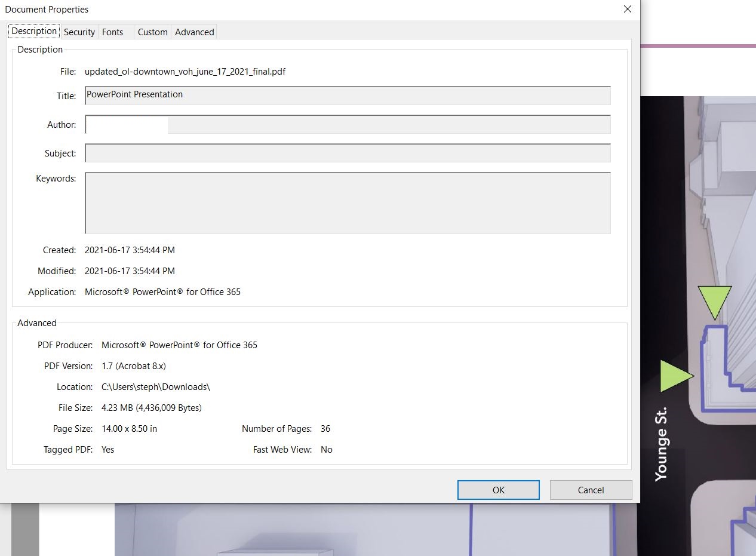The width and height of the screenshot is (756, 556).
Task: Click the Younge St. street label
Action: (660, 444)
